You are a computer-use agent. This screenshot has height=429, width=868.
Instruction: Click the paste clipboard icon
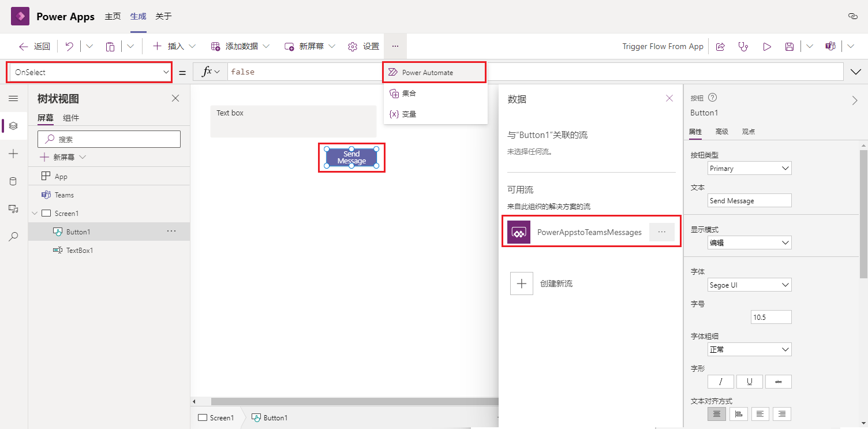tap(110, 46)
